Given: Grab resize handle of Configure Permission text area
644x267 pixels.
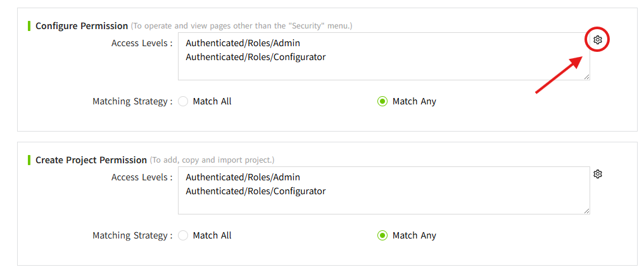Looking at the screenshot, I should tap(586, 77).
